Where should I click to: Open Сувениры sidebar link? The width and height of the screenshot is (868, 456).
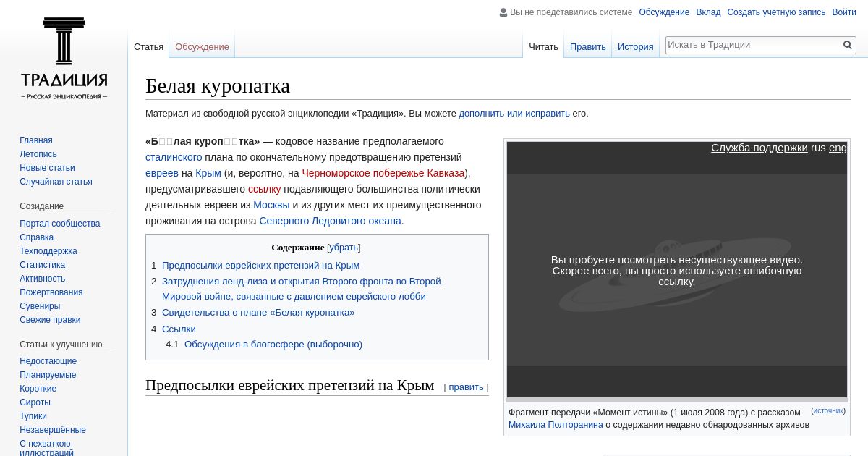point(40,306)
